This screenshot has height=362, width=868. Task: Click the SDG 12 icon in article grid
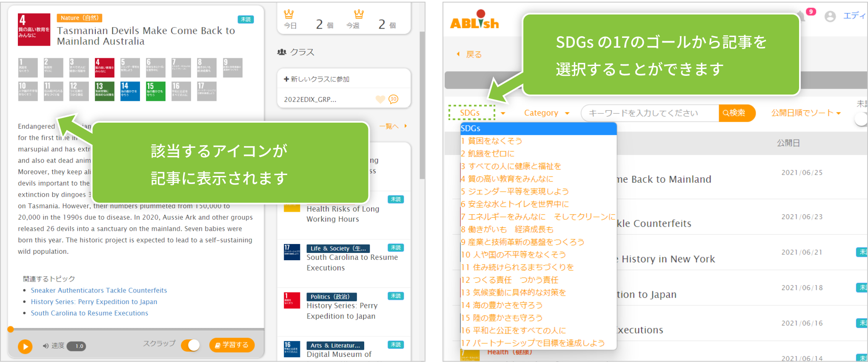(79, 91)
